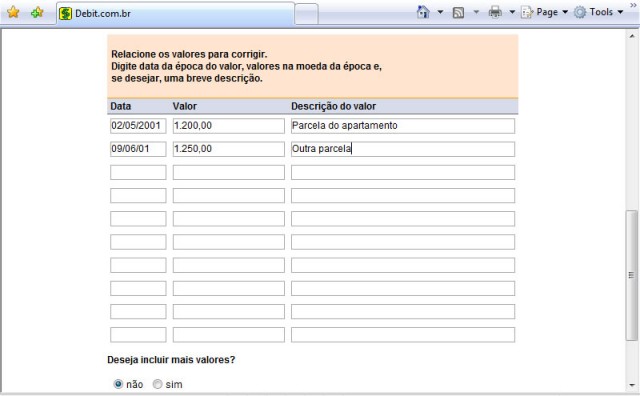Click the Favorites star icon
This screenshot has height=396, width=640.
coord(13,12)
